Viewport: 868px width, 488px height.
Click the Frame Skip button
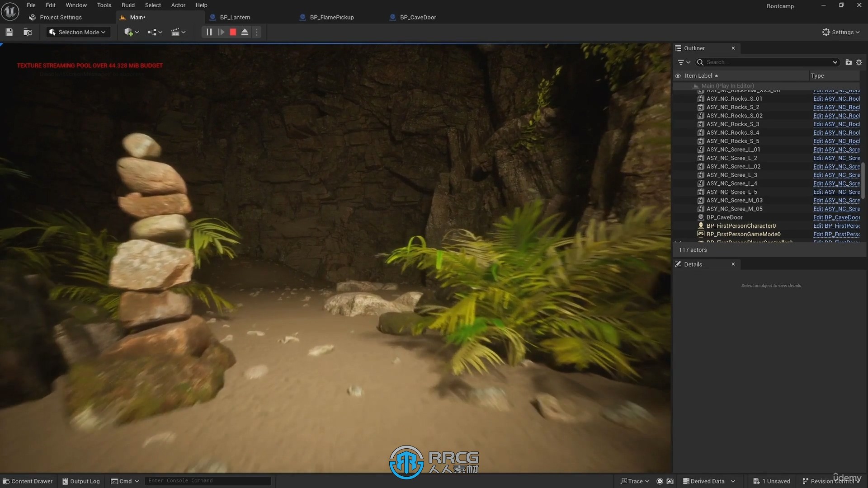tap(221, 32)
